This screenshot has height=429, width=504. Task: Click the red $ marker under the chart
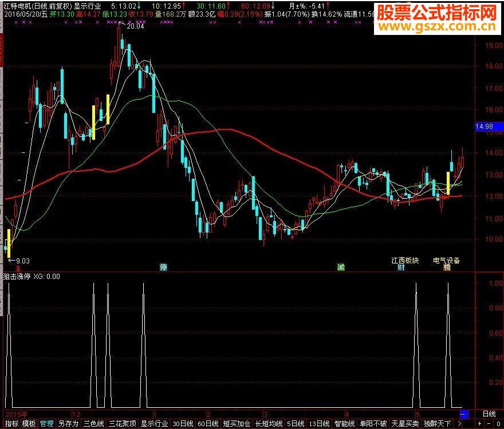pyautogui.click(x=18, y=269)
